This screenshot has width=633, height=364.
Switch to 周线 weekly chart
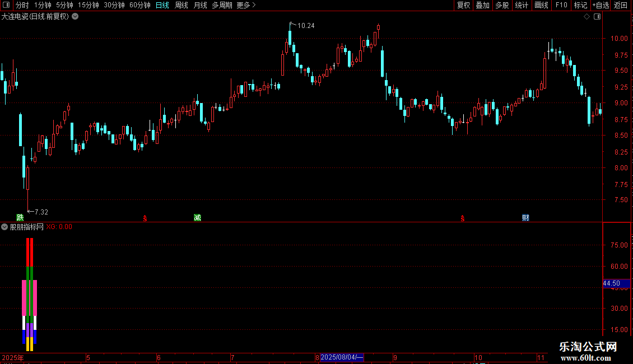click(x=181, y=5)
